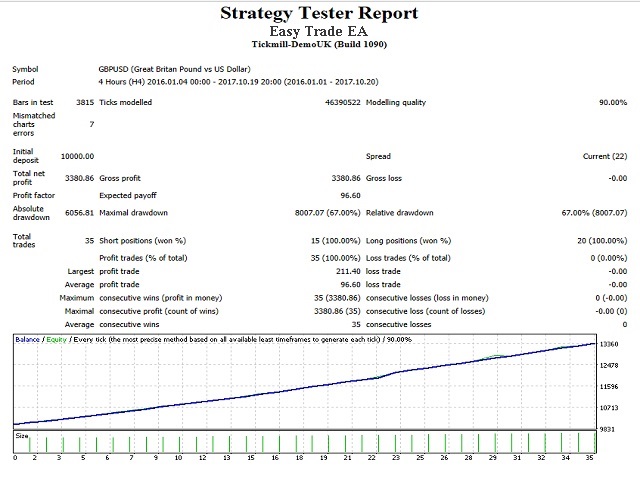640x480 pixels.
Task: Select the GBPUSD symbol description text
Action: pos(174,69)
